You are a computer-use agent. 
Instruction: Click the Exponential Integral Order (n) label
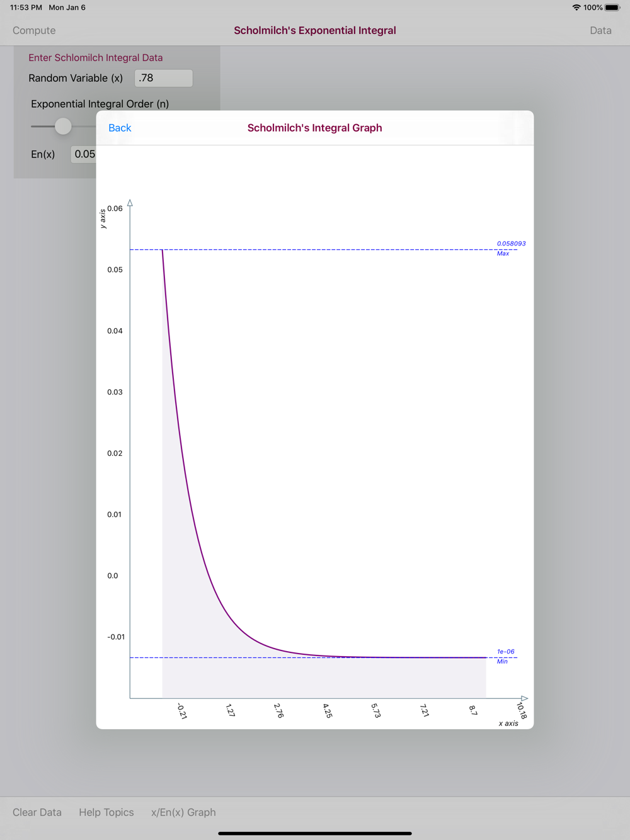[x=100, y=104]
